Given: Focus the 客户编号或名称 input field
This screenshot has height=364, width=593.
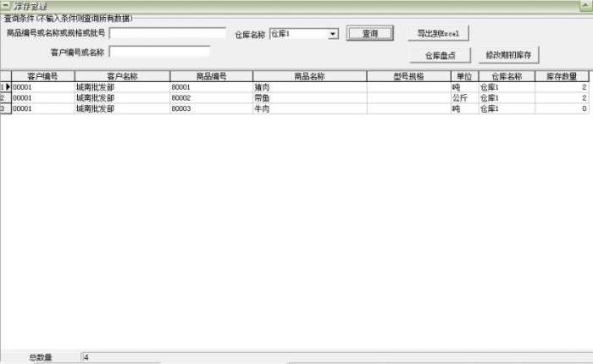Looking at the screenshot, I should (159, 52).
